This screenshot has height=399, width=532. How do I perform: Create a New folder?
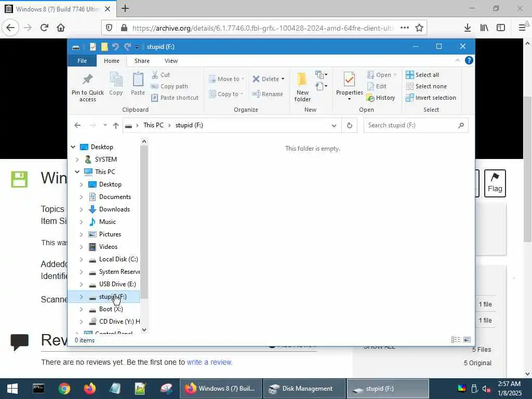point(302,87)
